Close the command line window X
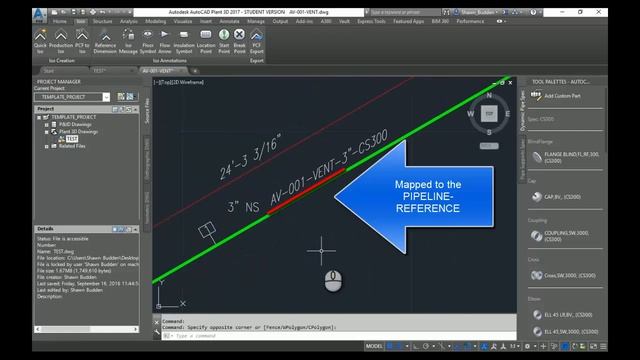 (157, 322)
